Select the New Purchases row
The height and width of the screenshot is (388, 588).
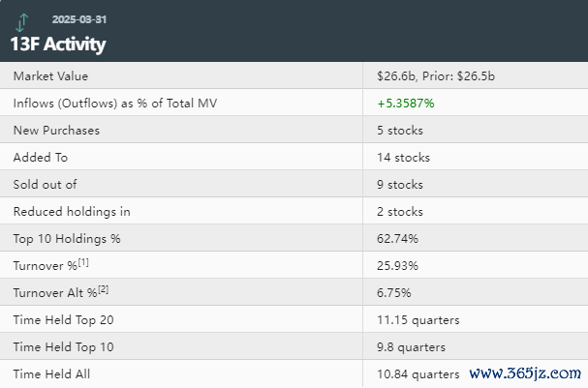coord(56,131)
